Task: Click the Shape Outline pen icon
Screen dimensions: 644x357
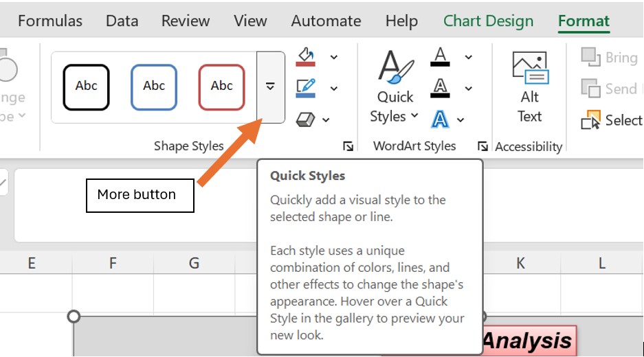Action: click(306, 89)
